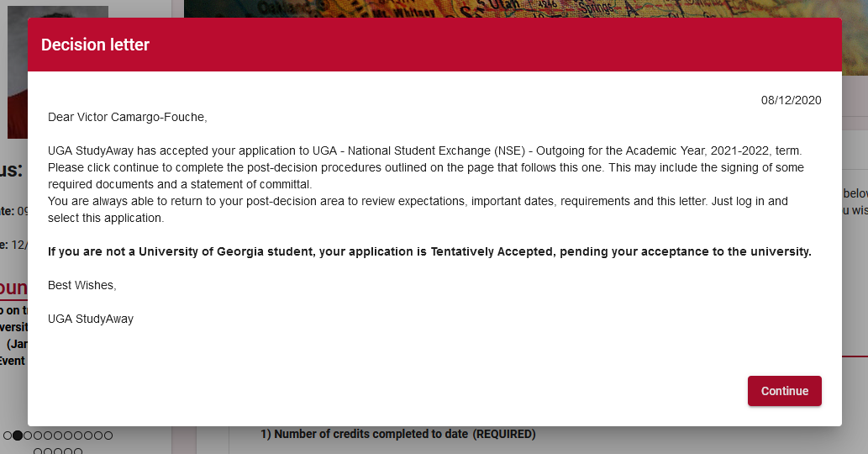Click the 'Decision letter' dialog title
868x454 pixels.
click(x=95, y=45)
